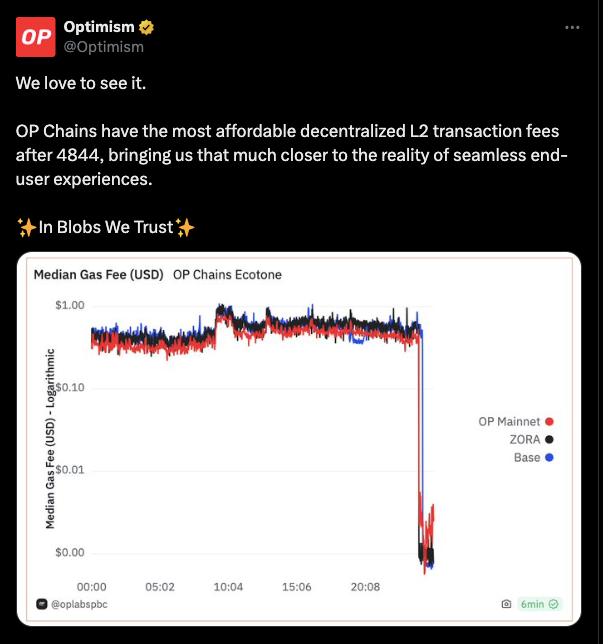Click the green checkmark refresh status icon
The width and height of the screenshot is (603, 644).
[x=553, y=604]
